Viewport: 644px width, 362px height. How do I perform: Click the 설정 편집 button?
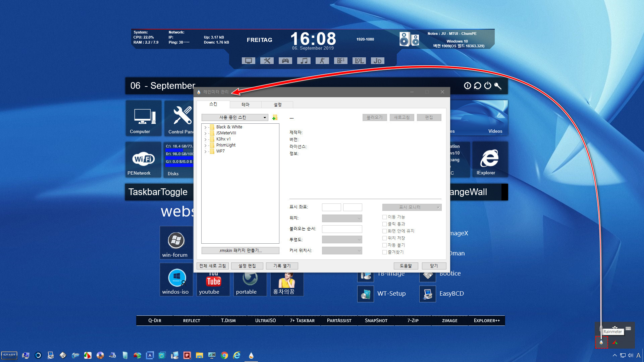(247, 266)
